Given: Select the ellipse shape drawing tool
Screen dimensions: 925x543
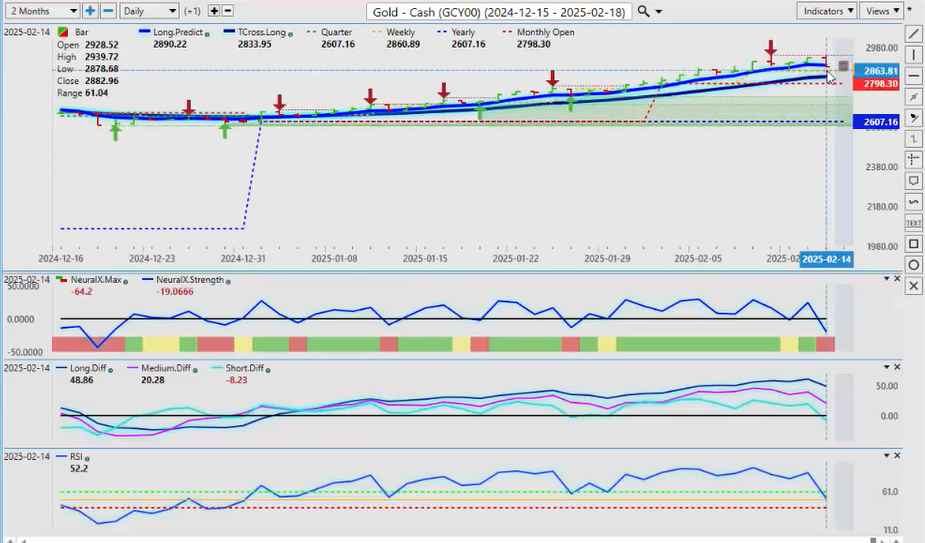Looking at the screenshot, I should coord(914,265).
